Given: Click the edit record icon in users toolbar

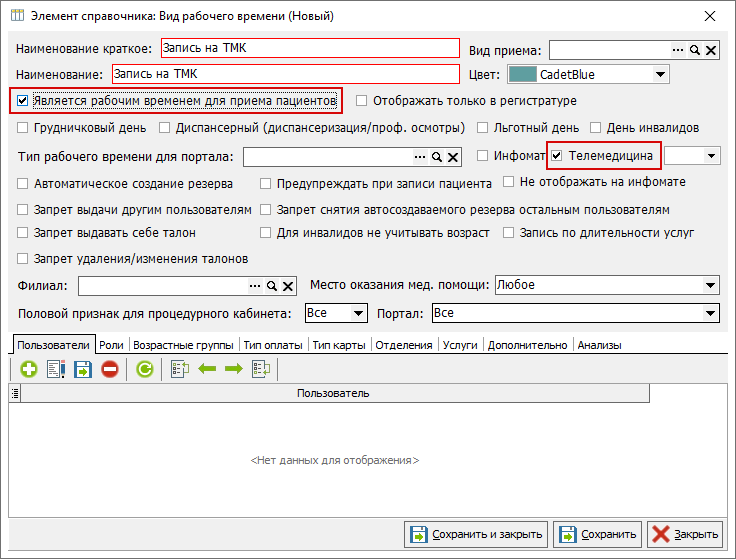Looking at the screenshot, I should (x=55, y=369).
